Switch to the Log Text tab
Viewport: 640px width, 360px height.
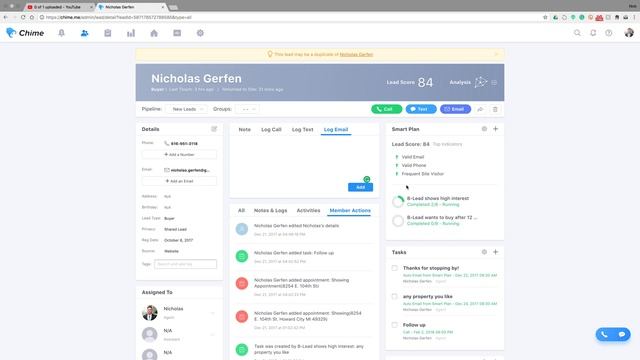click(x=302, y=129)
